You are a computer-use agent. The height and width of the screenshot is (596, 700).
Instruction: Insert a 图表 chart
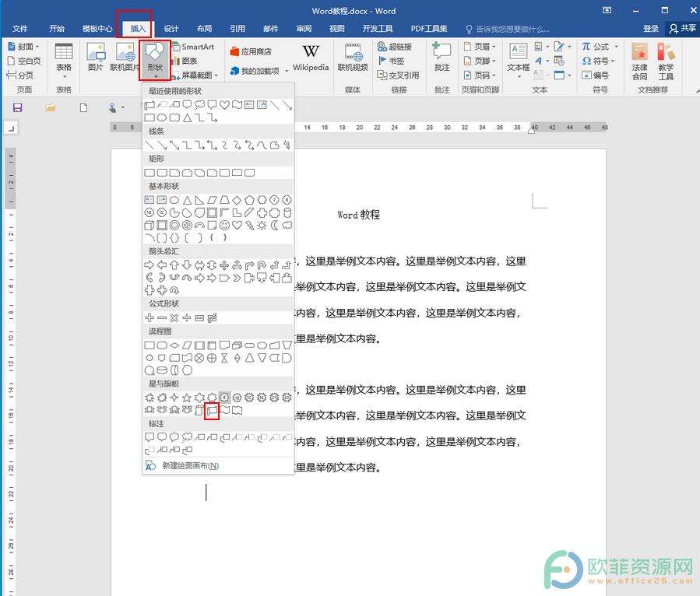click(185, 61)
